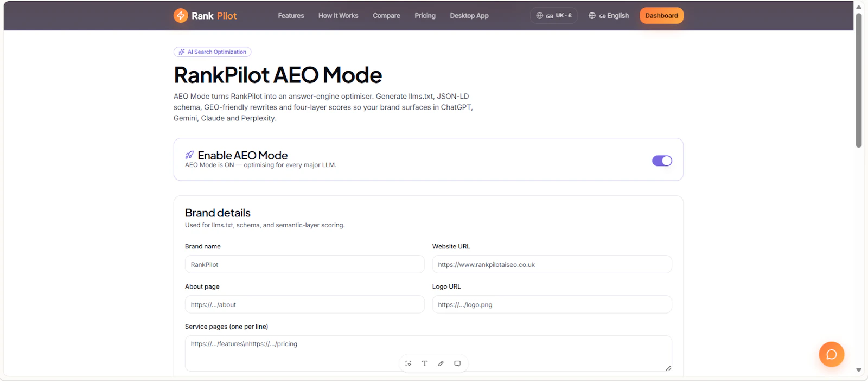Viewport: 868px width, 383px height.
Task: Click the rocket icon beside Enable AEO Mode
Action: tap(189, 155)
